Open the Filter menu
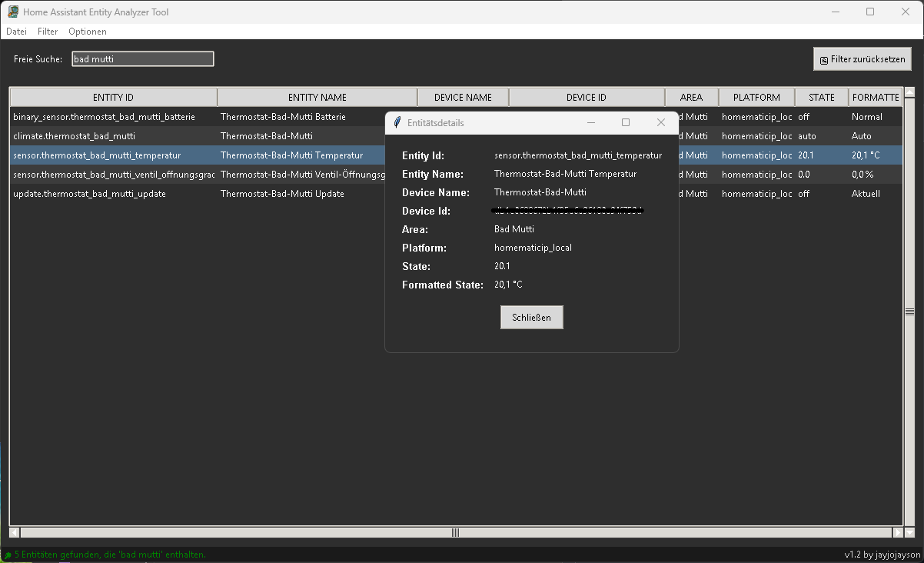 (x=48, y=32)
